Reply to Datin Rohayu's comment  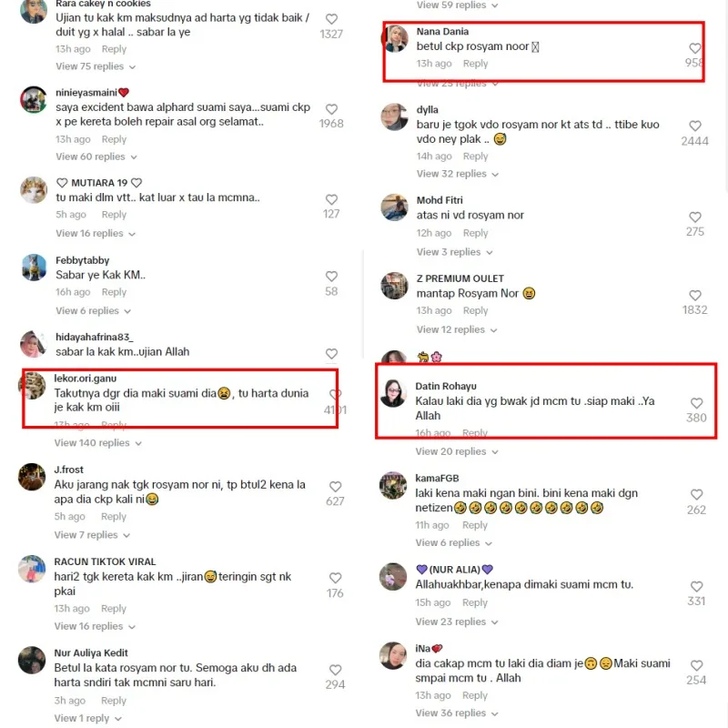coord(474,433)
